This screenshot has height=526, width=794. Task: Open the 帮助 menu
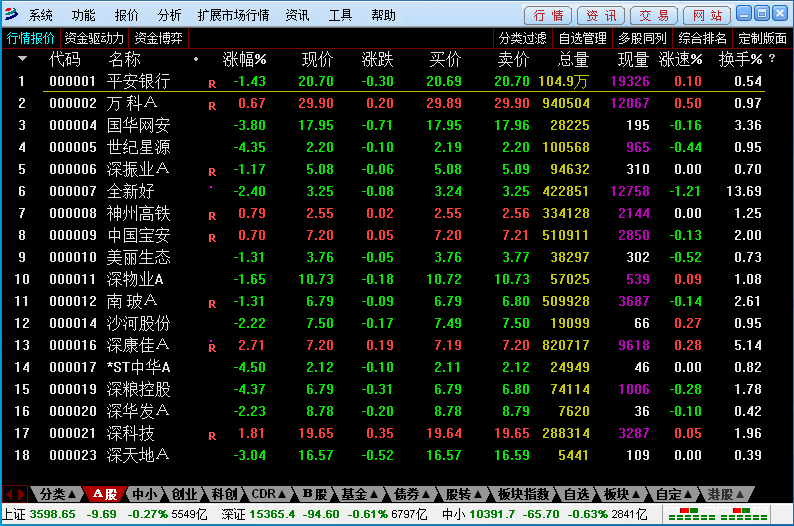(x=383, y=15)
